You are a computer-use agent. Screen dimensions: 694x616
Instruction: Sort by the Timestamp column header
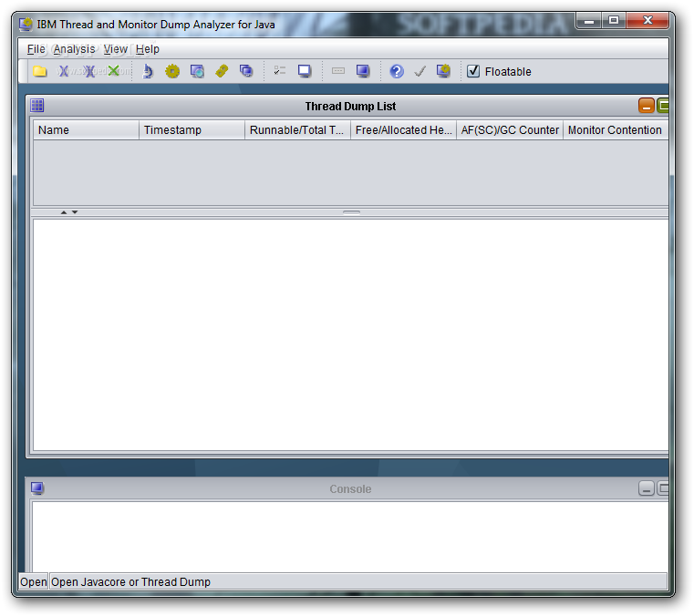click(192, 130)
